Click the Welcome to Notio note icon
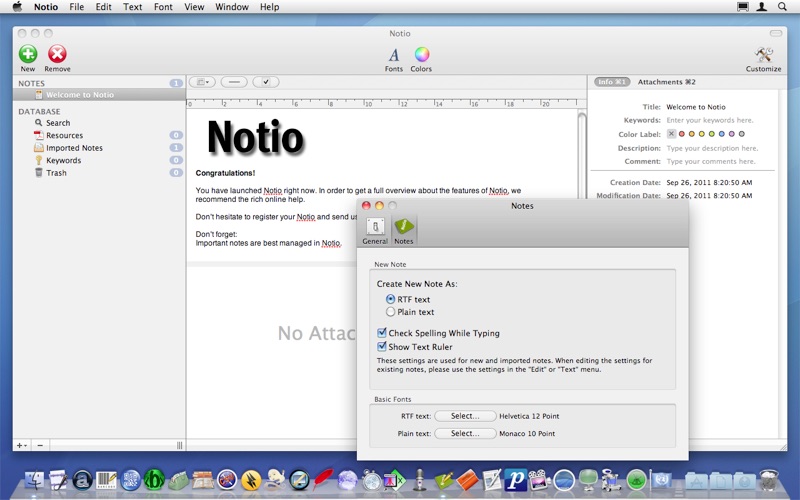The width and height of the screenshot is (800, 500). coord(39,95)
